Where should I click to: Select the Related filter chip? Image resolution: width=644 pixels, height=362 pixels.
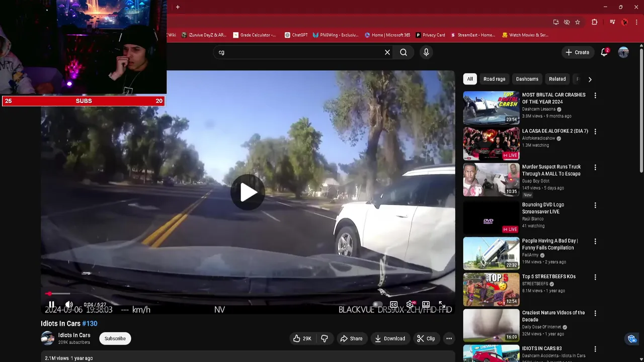tap(557, 79)
